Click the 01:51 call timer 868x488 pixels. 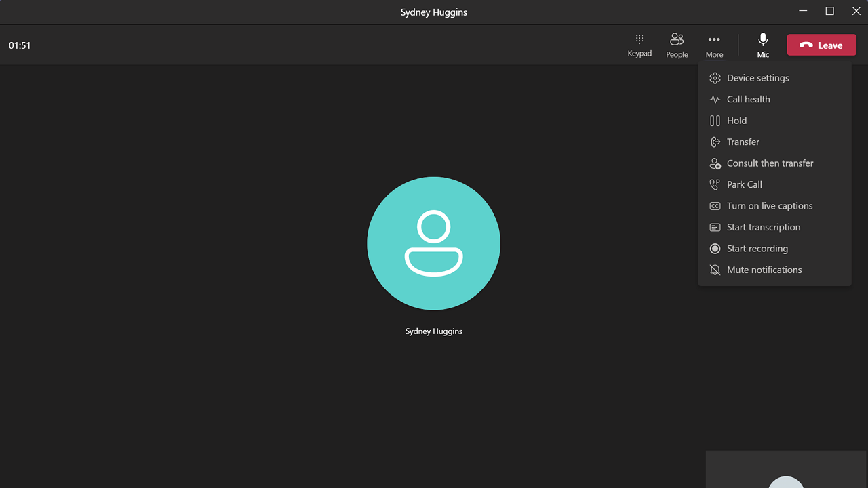20,45
